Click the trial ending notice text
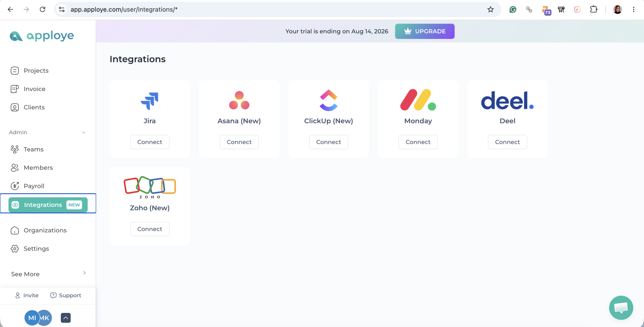 pyautogui.click(x=337, y=31)
